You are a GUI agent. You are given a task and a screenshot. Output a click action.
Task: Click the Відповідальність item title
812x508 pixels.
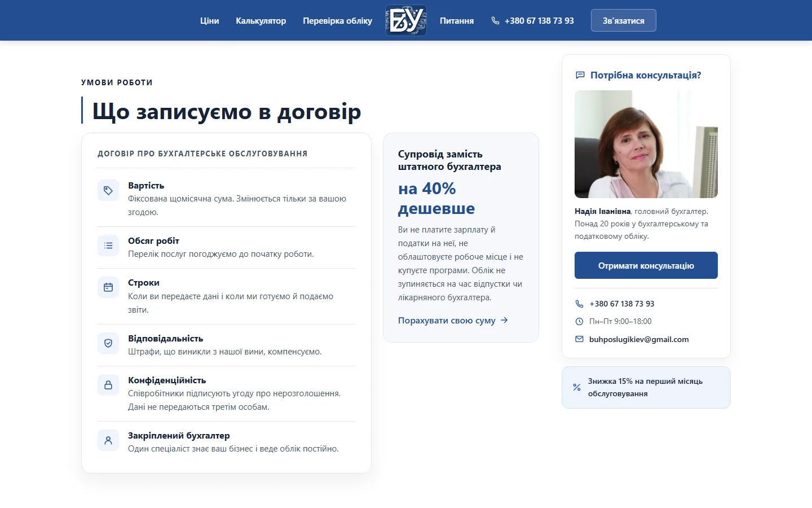pyautogui.click(x=165, y=338)
